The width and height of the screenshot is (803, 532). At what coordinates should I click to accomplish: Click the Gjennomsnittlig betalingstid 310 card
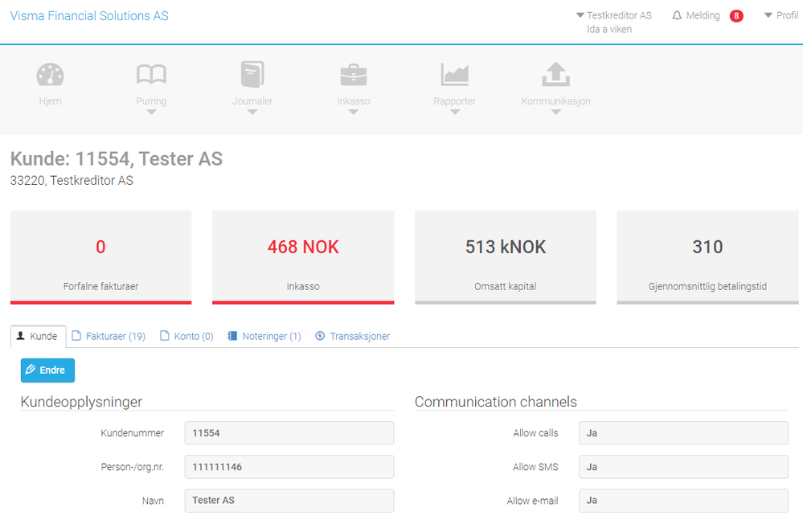[707, 257]
